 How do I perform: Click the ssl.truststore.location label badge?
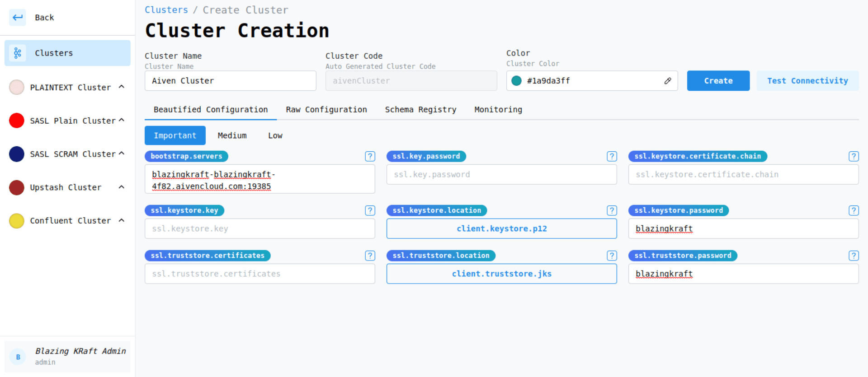pyautogui.click(x=441, y=256)
